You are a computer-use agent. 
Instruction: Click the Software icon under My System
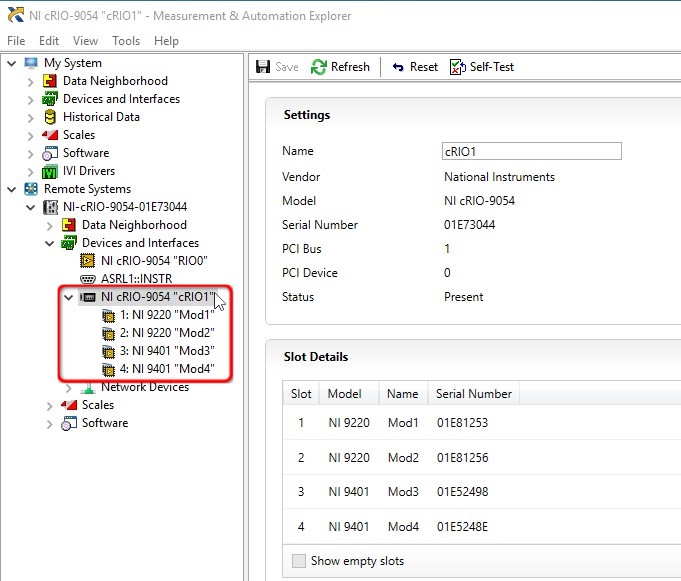coord(50,153)
